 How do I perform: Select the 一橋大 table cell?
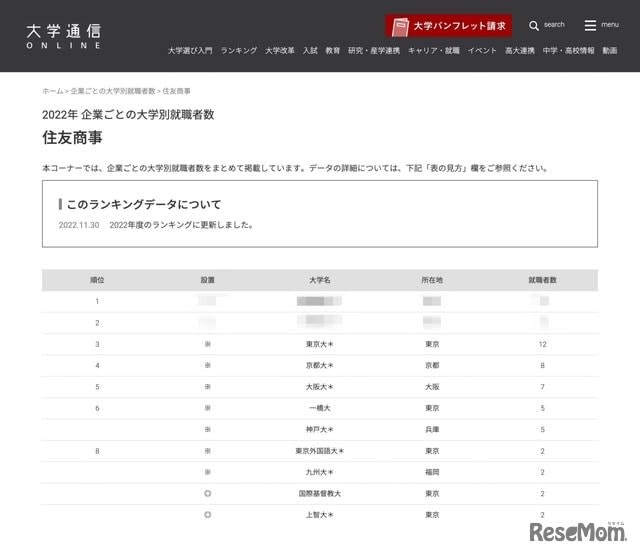pyautogui.click(x=320, y=408)
